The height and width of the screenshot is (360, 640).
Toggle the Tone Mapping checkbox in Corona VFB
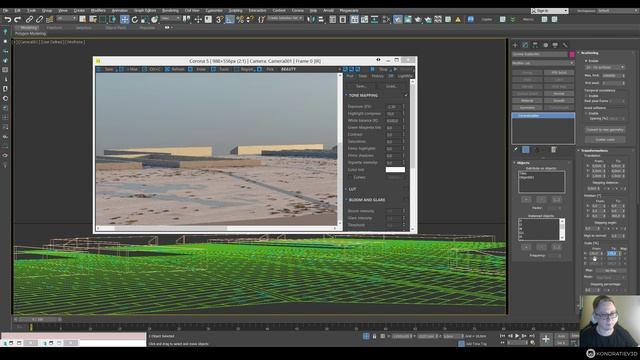click(406, 96)
